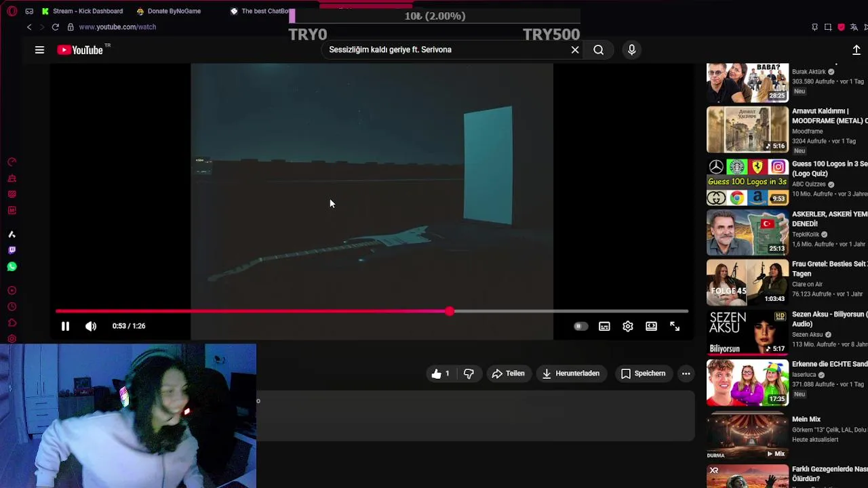Open the Arnavut Kaldırımı video thumbnail
The width and height of the screenshot is (868, 488).
tap(747, 129)
